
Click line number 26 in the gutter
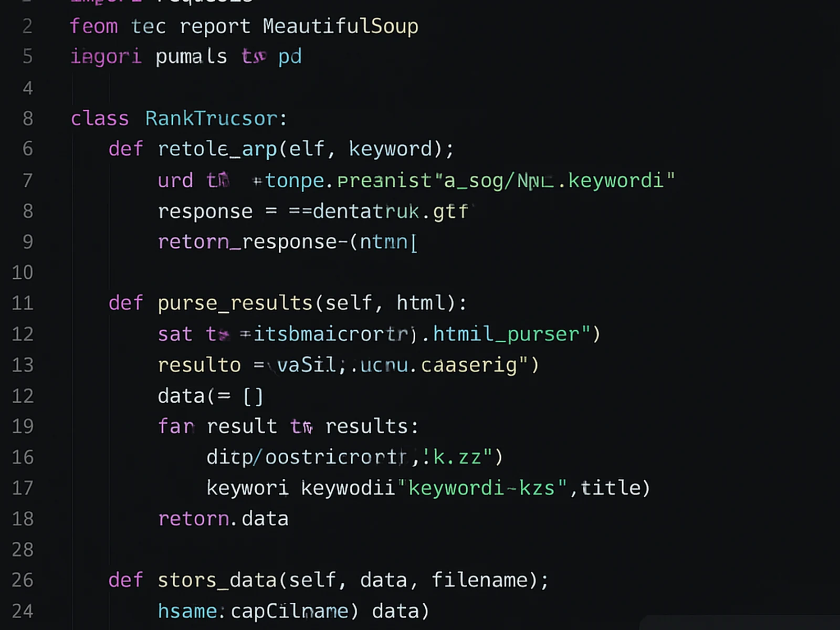(23, 580)
